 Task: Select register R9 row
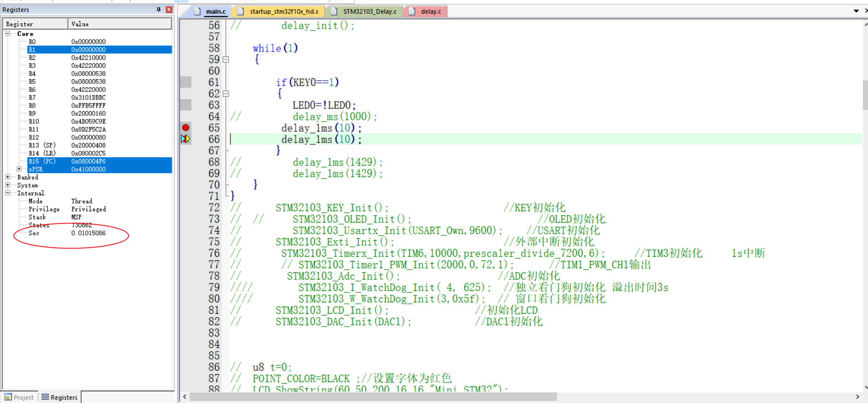pos(99,113)
